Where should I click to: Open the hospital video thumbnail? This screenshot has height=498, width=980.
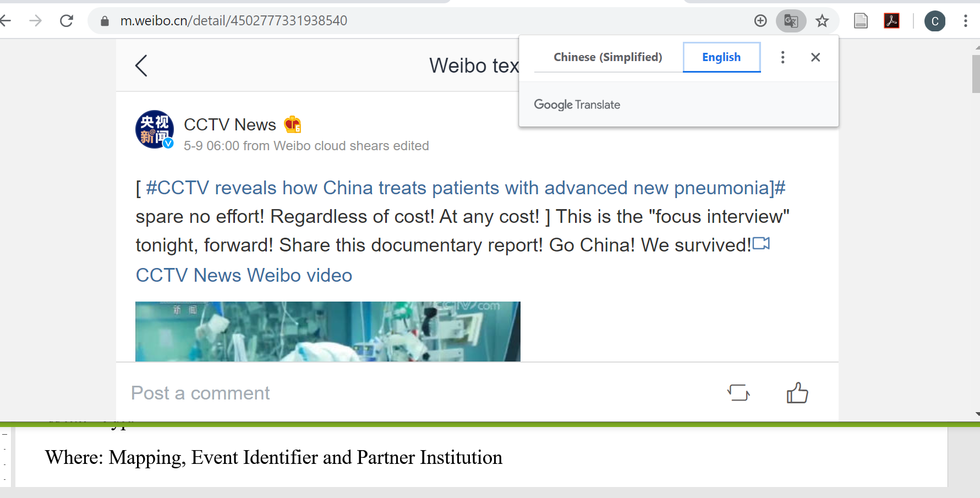click(x=327, y=331)
